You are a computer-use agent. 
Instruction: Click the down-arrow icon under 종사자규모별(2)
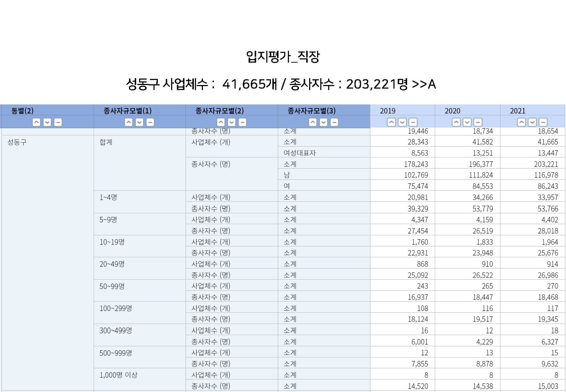(231, 122)
